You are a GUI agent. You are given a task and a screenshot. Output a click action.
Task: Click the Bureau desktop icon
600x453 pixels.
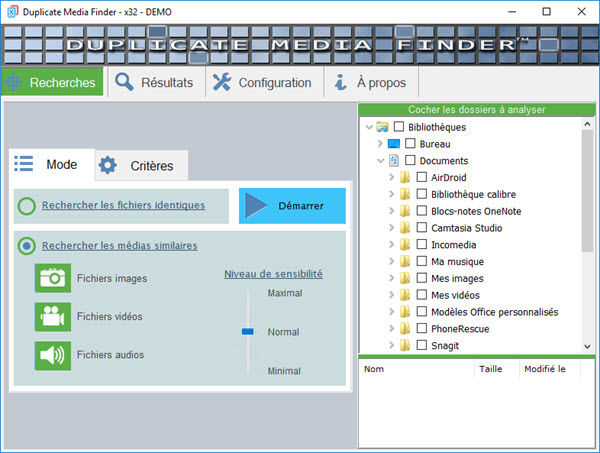(x=394, y=144)
